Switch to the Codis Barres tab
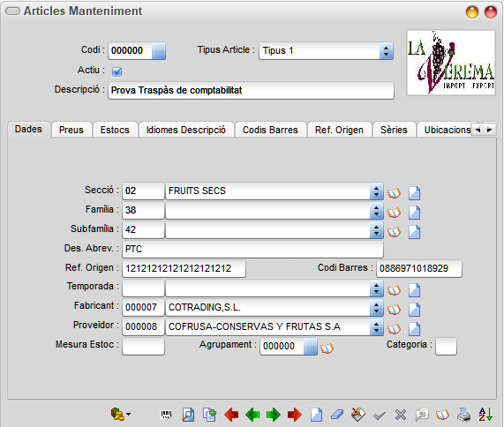 [270, 130]
